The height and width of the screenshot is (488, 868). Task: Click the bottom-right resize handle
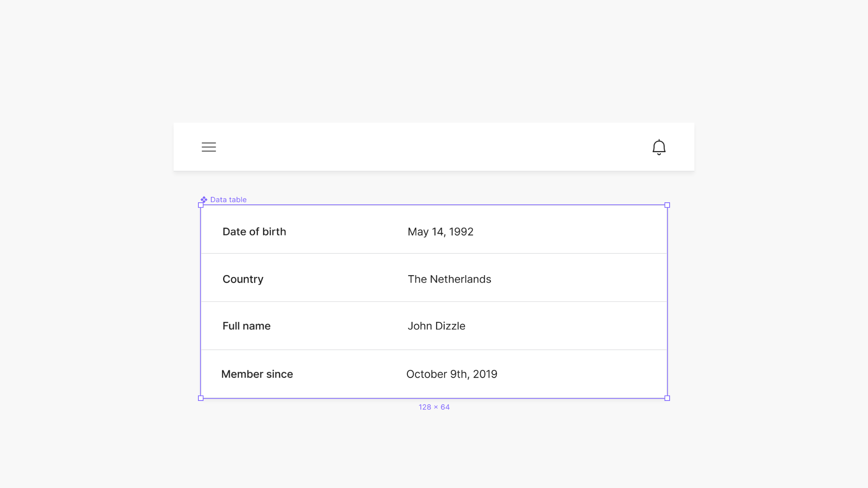pos(667,398)
